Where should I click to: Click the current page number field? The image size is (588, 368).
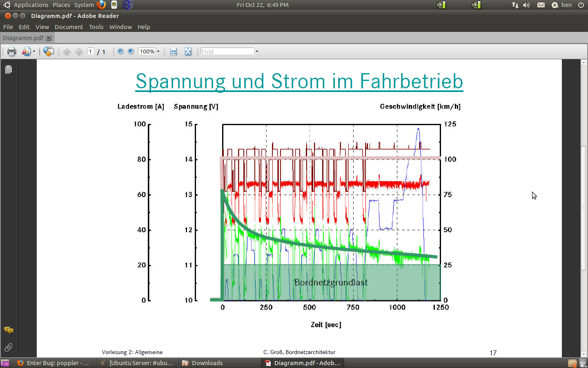coord(91,52)
